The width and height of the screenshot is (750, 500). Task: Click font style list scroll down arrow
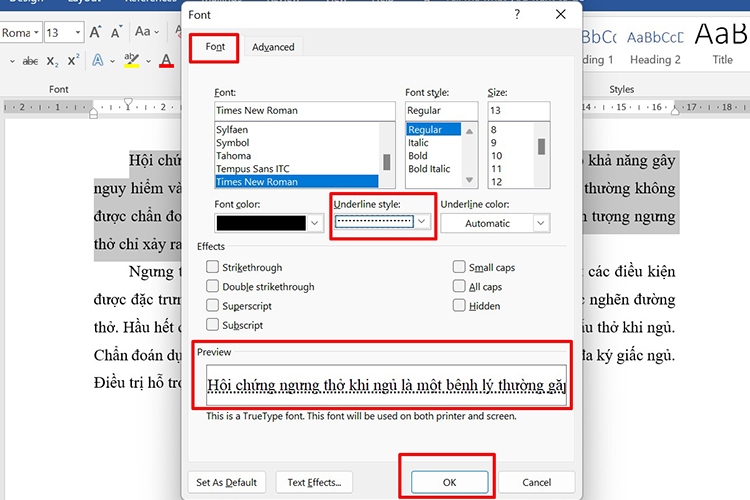[x=469, y=180]
